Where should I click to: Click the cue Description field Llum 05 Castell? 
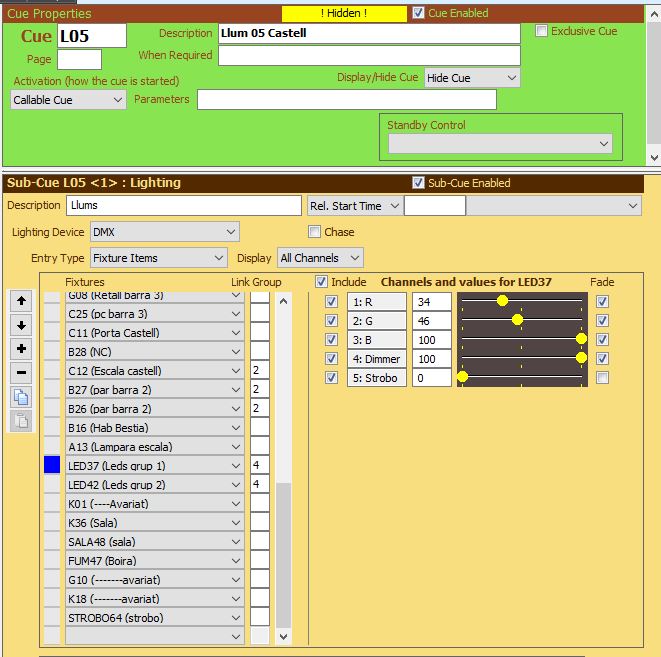368,33
